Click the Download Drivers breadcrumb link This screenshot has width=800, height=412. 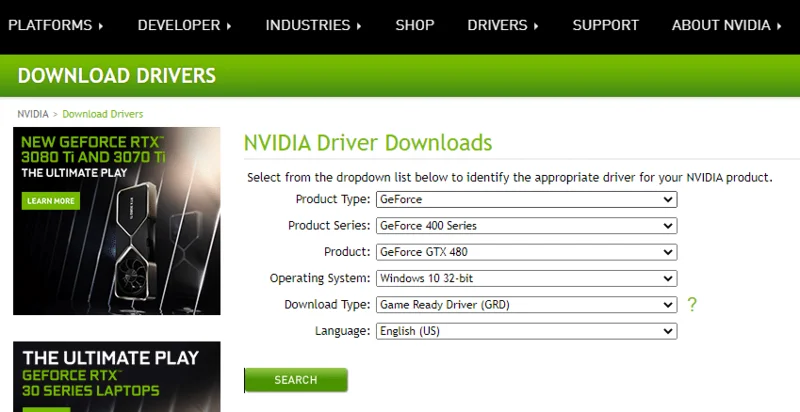pyautogui.click(x=103, y=114)
